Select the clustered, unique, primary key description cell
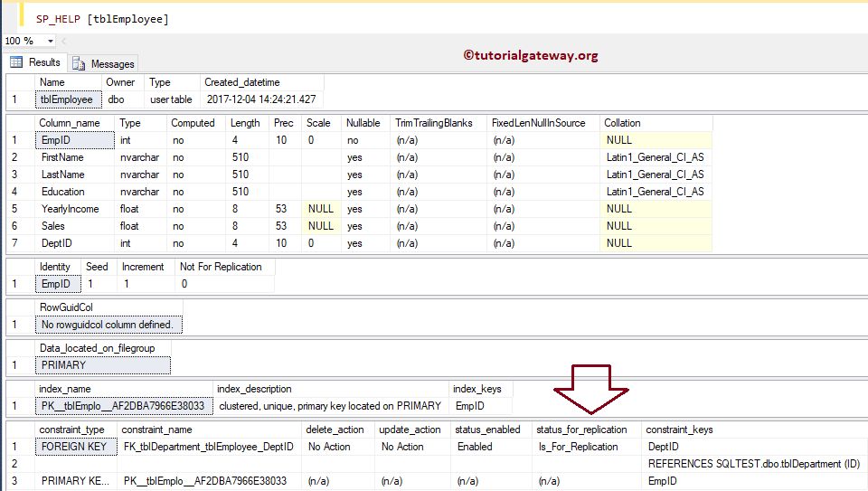 (331, 406)
